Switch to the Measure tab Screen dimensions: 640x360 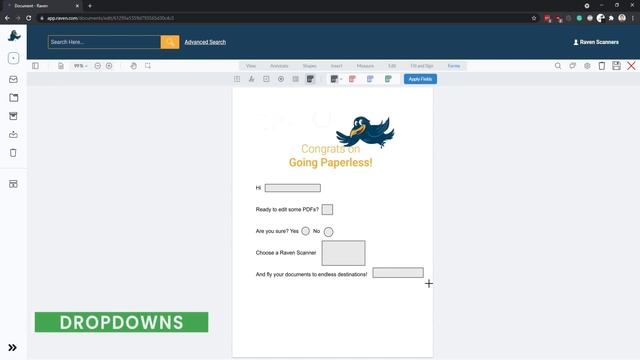tap(365, 66)
